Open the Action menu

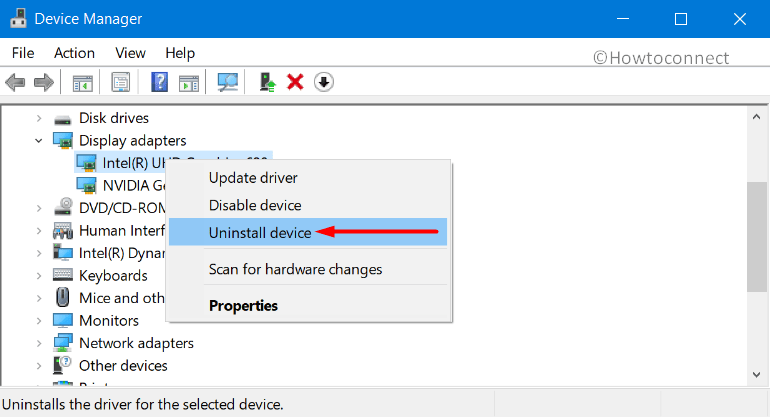74,53
